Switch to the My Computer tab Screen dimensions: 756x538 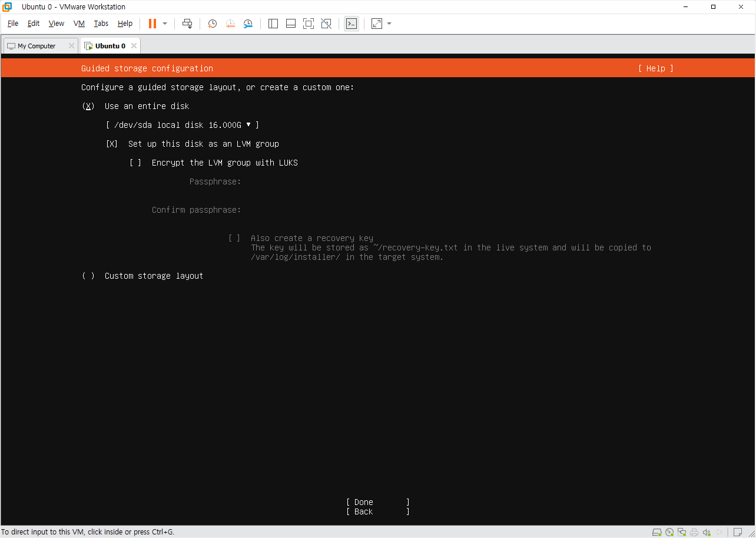[40, 46]
